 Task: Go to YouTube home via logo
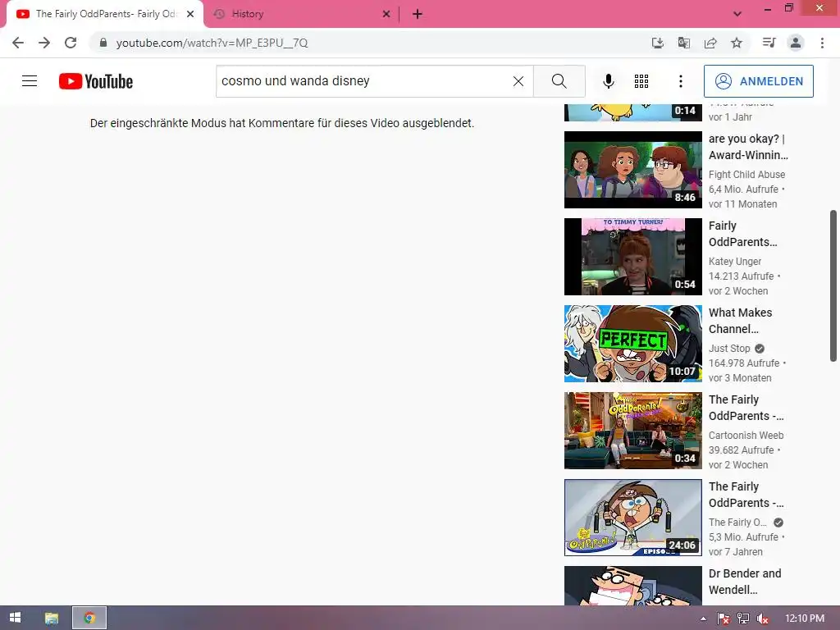[96, 81]
